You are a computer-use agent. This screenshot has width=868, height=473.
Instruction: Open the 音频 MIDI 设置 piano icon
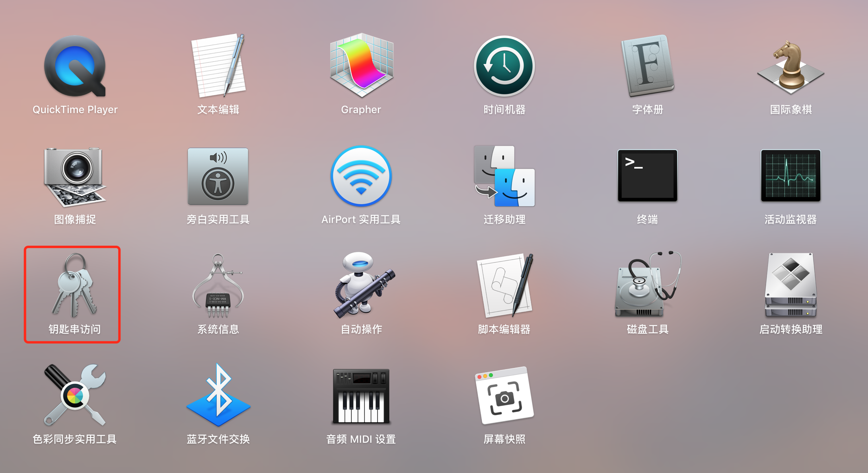point(361,396)
